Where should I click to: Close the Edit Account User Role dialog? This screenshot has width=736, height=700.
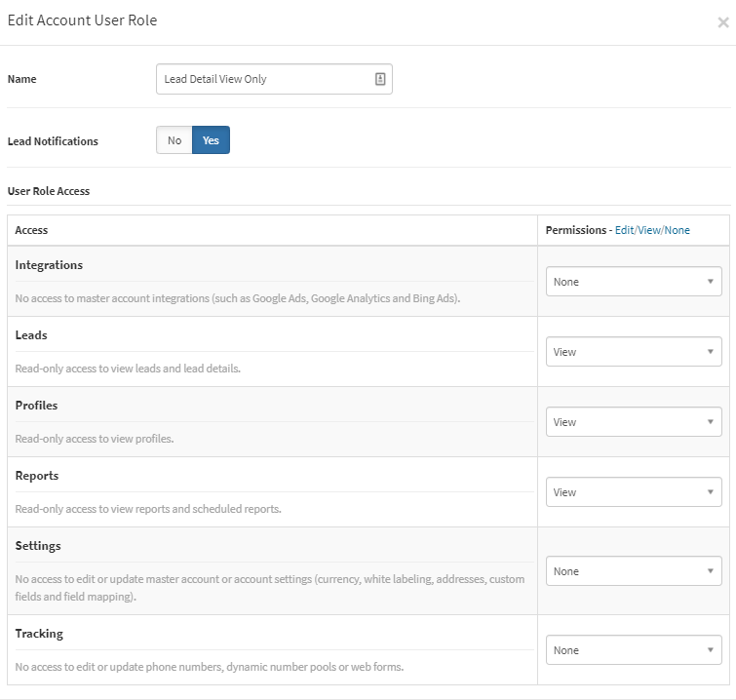(723, 22)
